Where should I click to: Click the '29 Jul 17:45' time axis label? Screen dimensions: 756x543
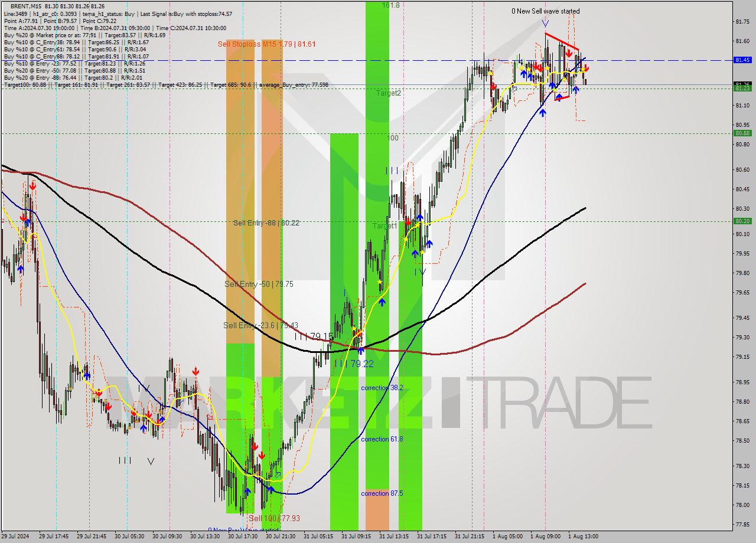point(53,537)
